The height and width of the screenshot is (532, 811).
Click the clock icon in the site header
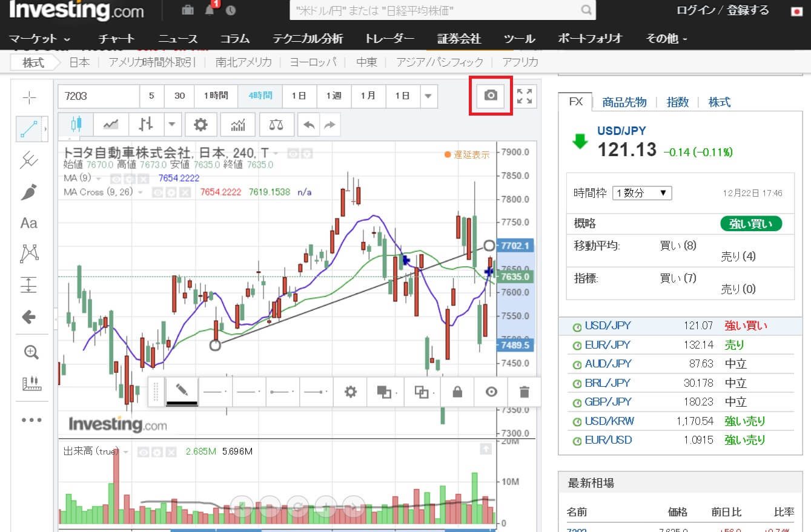(230, 11)
